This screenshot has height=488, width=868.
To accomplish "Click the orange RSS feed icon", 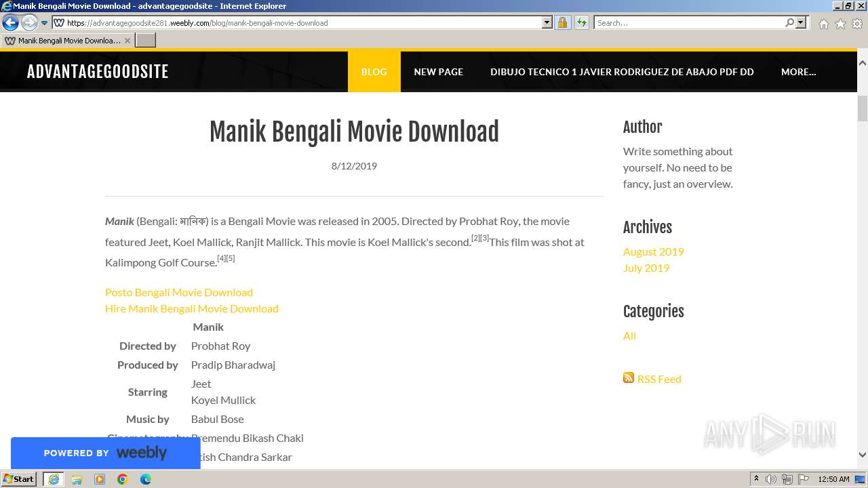I will tap(629, 378).
